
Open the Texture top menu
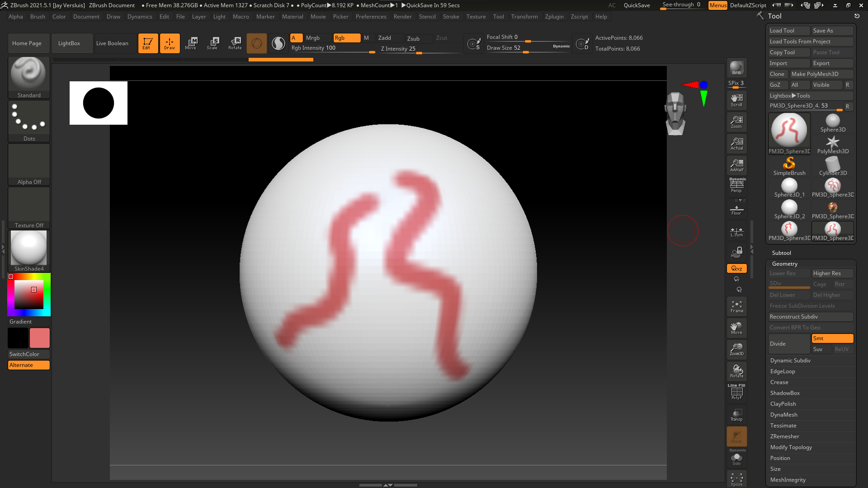(x=476, y=16)
